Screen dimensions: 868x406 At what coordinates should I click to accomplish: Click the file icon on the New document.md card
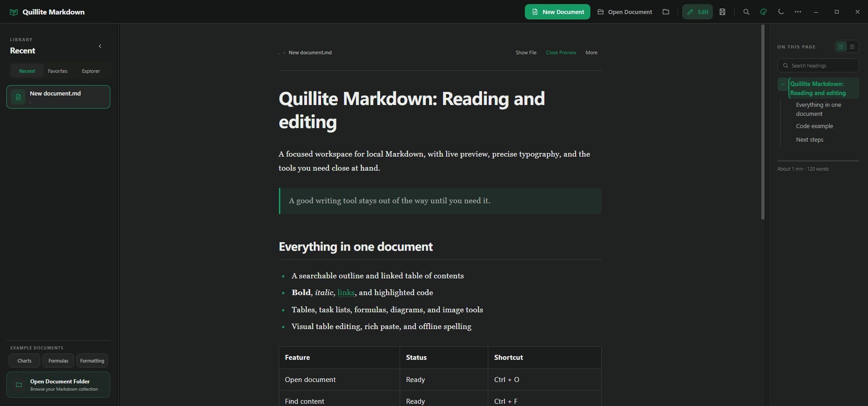click(x=18, y=97)
